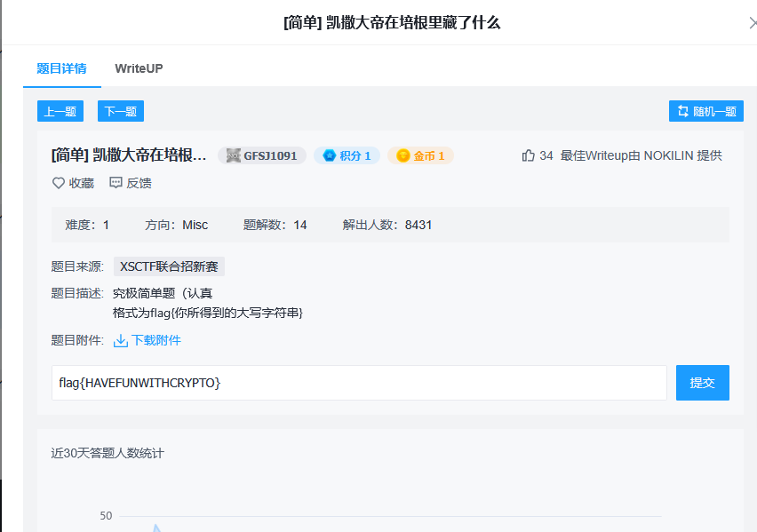
Task: Like the challenge with thumbs-up icon
Action: (x=528, y=155)
